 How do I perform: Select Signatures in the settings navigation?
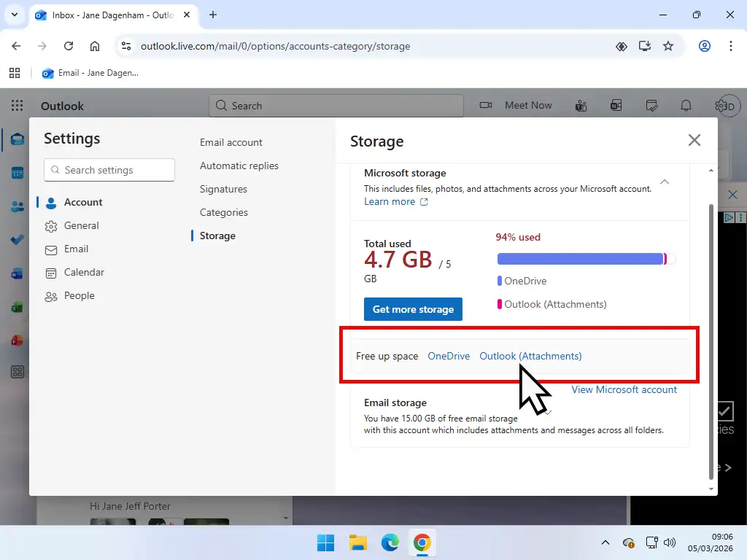(x=222, y=189)
